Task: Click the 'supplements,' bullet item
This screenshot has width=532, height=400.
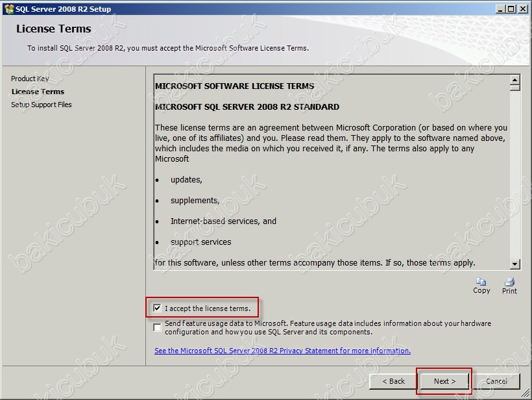Action: [x=195, y=201]
